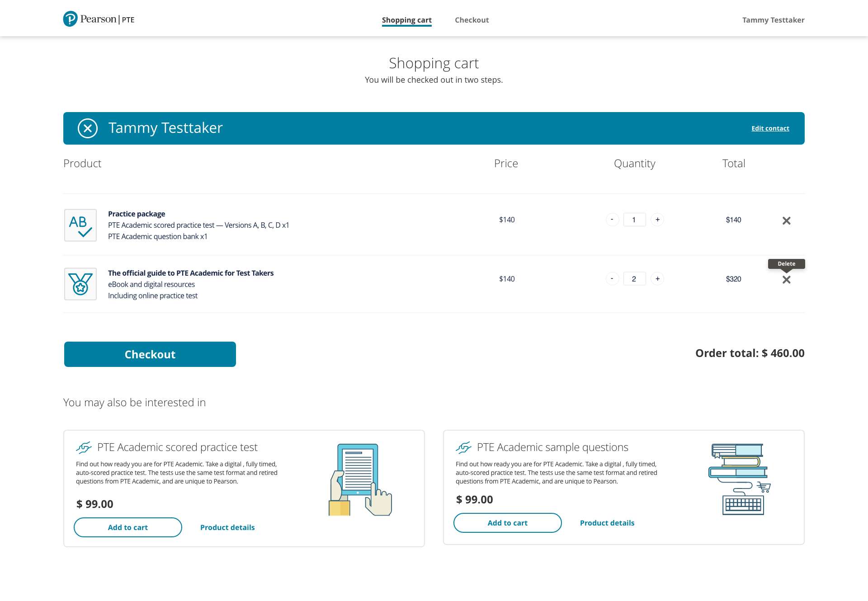This screenshot has height=601, width=868.
Task: Click the Edit contact link
Action: (770, 128)
